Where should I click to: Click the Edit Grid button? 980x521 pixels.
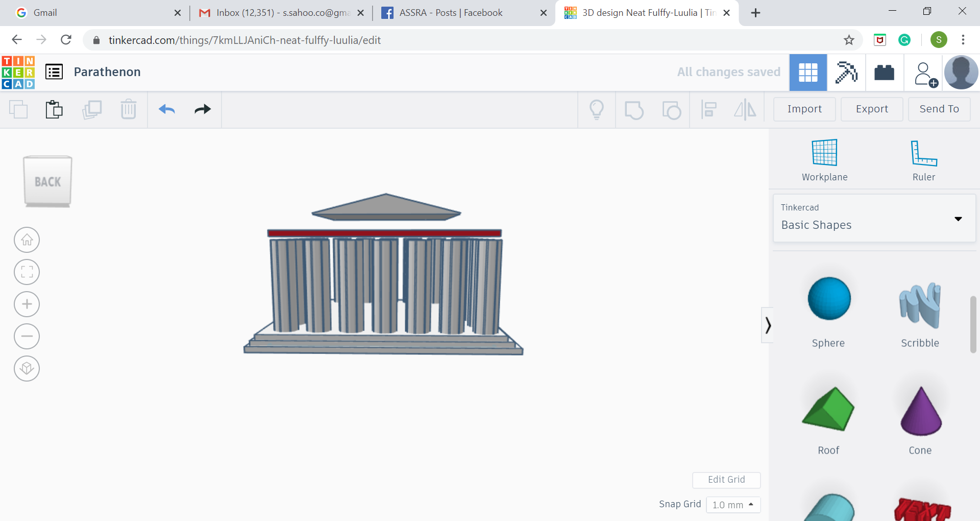tap(726, 480)
